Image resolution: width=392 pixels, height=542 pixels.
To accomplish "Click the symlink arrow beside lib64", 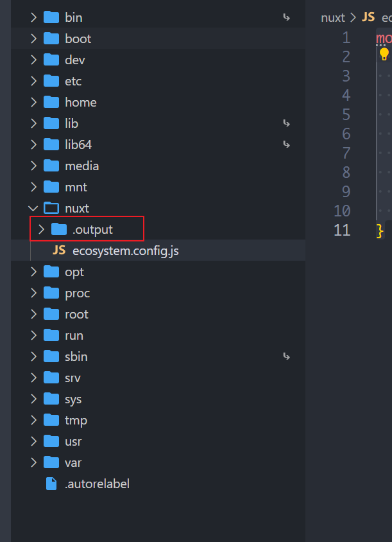I will pos(286,144).
